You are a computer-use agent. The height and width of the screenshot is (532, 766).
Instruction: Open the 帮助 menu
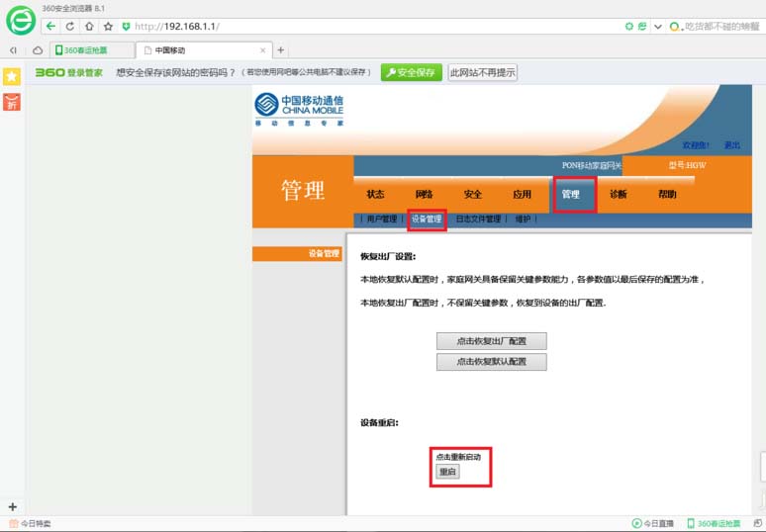pyautogui.click(x=667, y=194)
